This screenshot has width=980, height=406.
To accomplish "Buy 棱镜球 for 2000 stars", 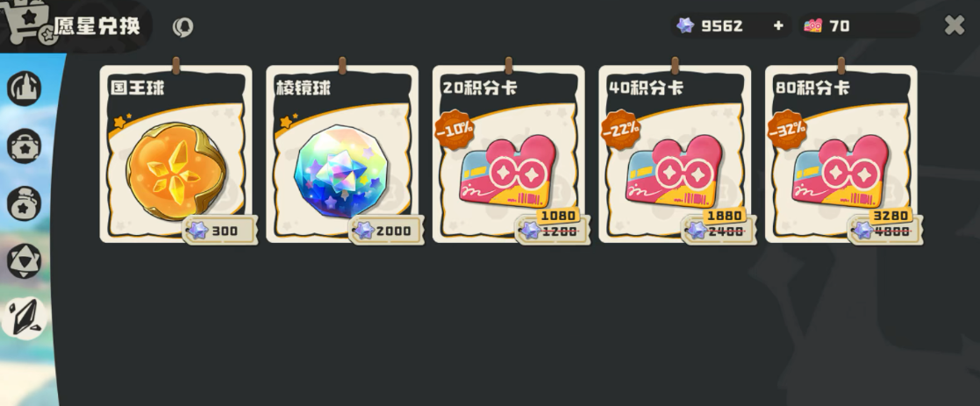I will coord(386,231).
